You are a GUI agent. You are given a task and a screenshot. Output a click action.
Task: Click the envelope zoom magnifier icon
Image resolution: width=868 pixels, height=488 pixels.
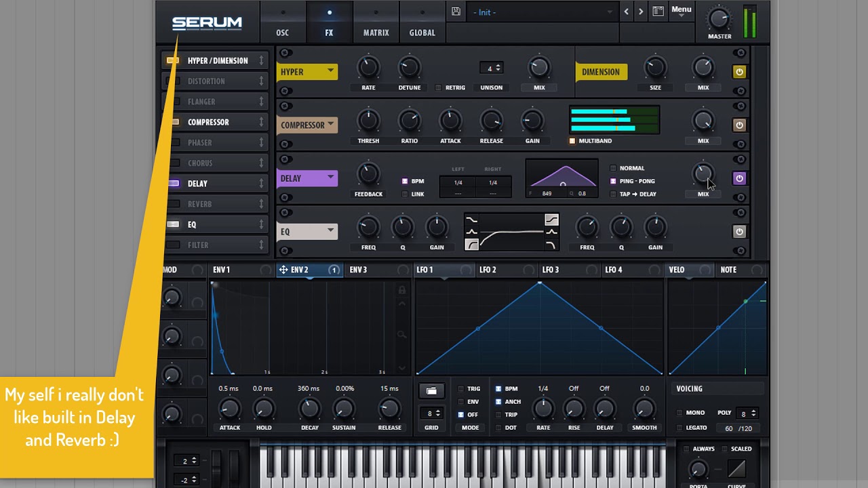[x=402, y=334]
